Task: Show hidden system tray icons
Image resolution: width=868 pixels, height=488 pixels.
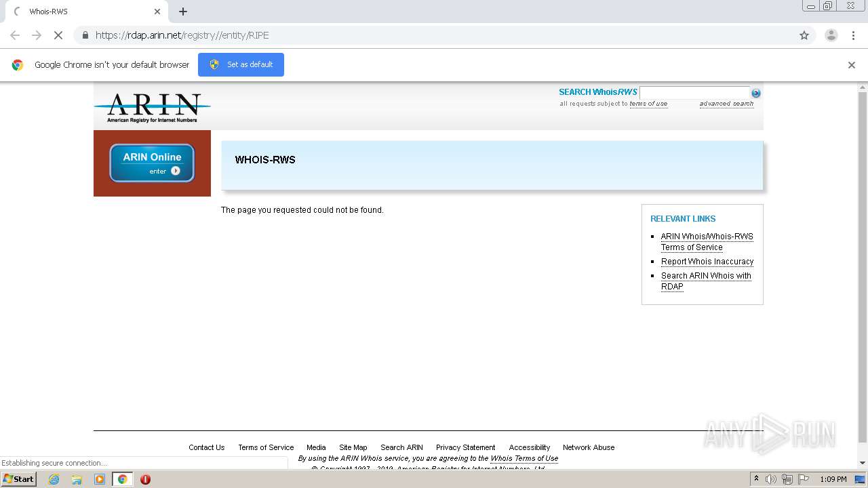Action: (x=756, y=479)
